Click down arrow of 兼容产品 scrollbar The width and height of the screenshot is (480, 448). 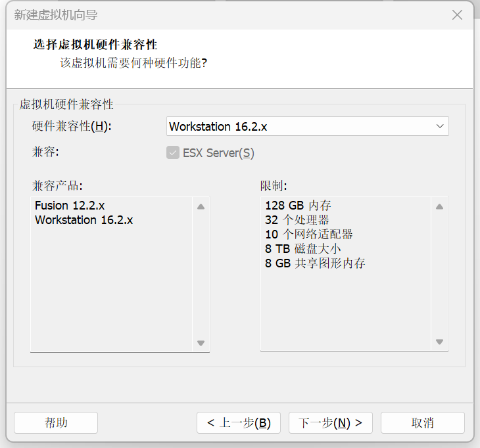click(201, 343)
